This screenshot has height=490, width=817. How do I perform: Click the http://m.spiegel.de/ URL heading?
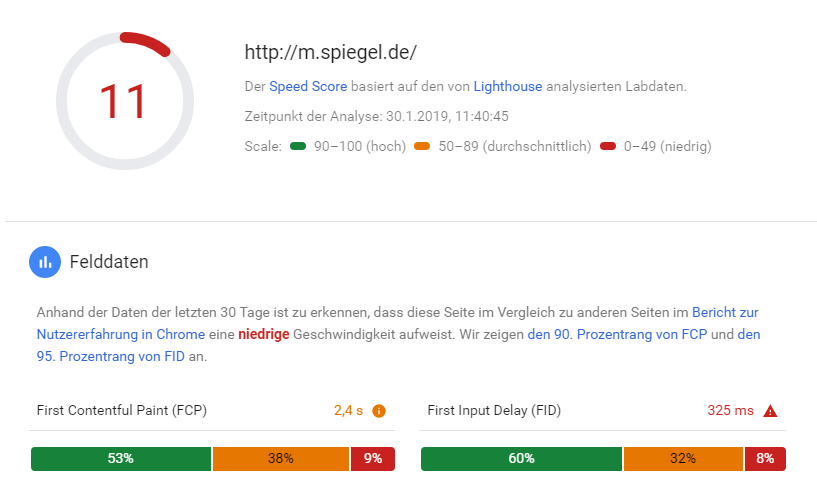[x=330, y=52]
